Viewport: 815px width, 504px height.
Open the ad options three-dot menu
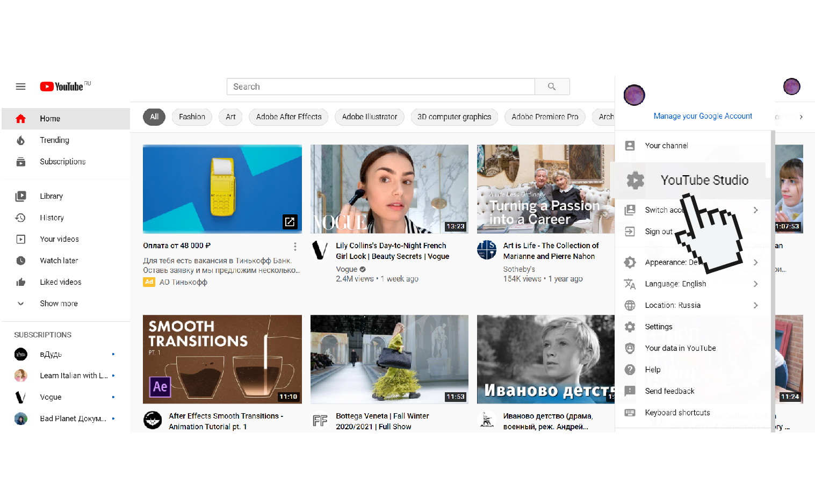pyautogui.click(x=295, y=246)
